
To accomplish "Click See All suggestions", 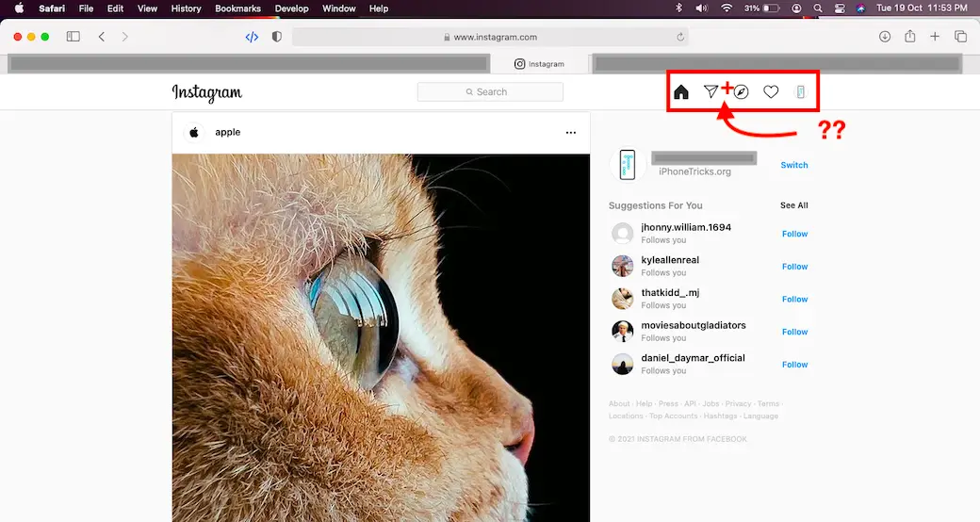I will click(793, 205).
